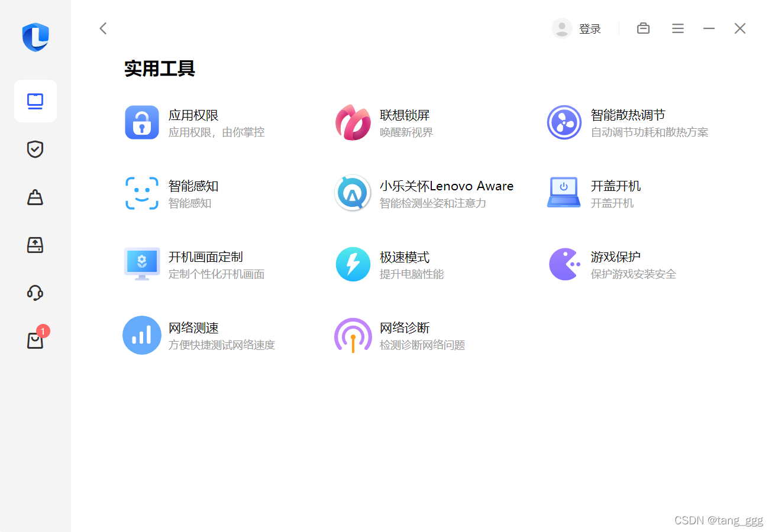Click description 自动调节功耗和散热方案
This screenshot has width=772, height=532.
[x=650, y=132]
